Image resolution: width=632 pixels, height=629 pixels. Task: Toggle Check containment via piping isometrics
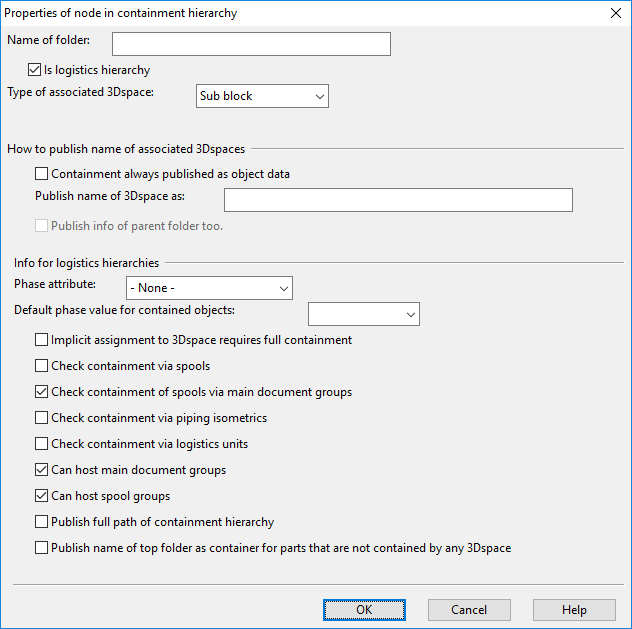(x=42, y=418)
